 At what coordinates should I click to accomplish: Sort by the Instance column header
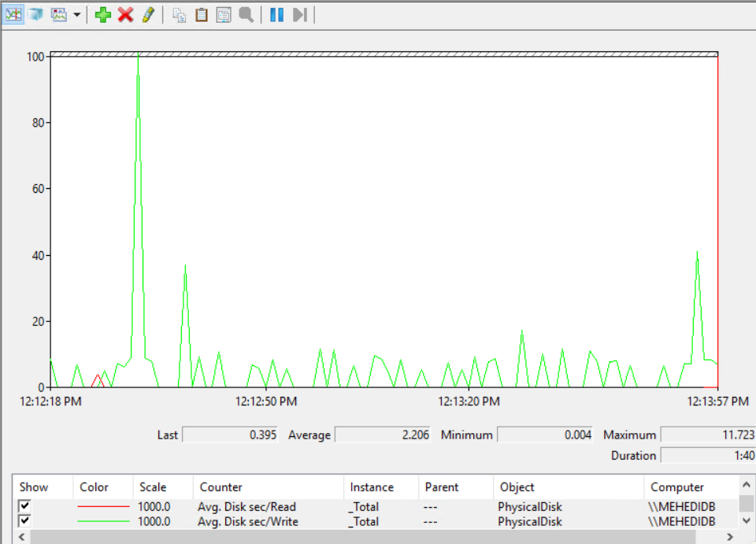click(x=371, y=487)
